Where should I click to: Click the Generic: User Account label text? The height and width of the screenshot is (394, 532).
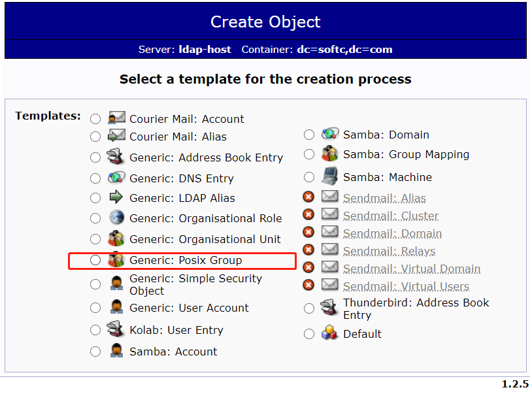point(190,308)
